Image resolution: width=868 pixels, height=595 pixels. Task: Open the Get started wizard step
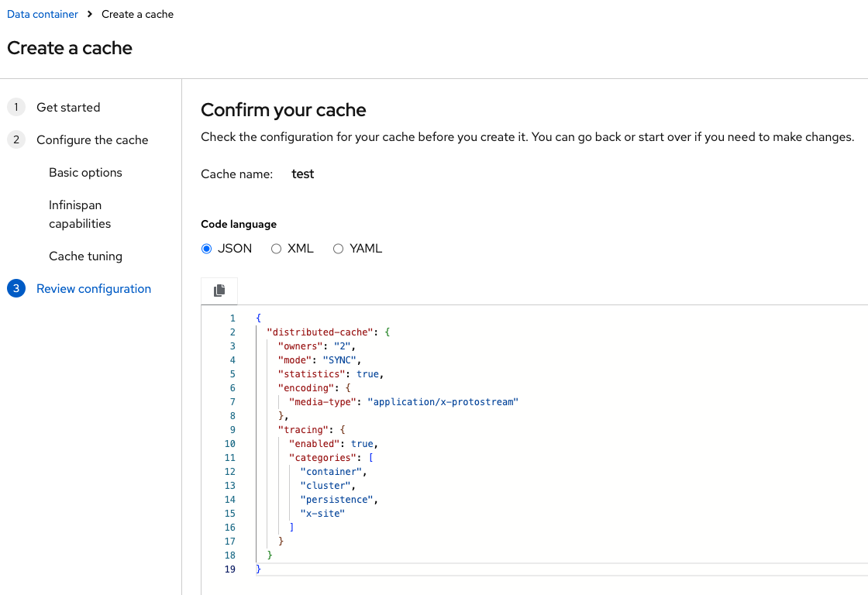[68, 107]
